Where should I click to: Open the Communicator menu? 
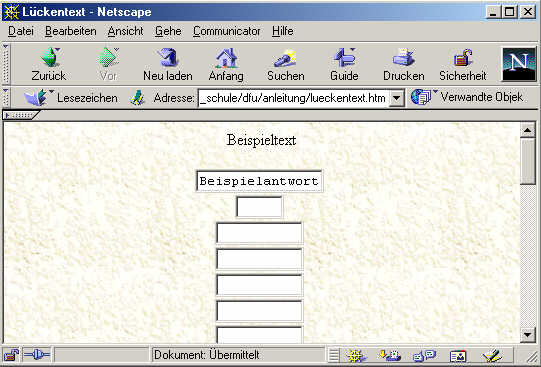227,31
